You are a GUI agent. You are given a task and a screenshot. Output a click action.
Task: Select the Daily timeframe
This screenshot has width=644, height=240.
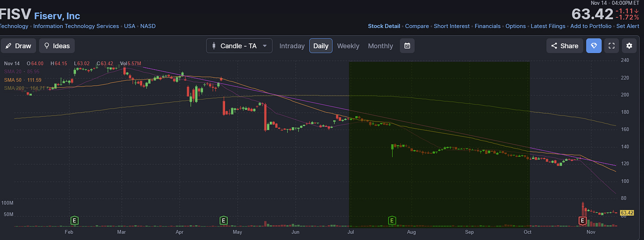click(x=321, y=46)
